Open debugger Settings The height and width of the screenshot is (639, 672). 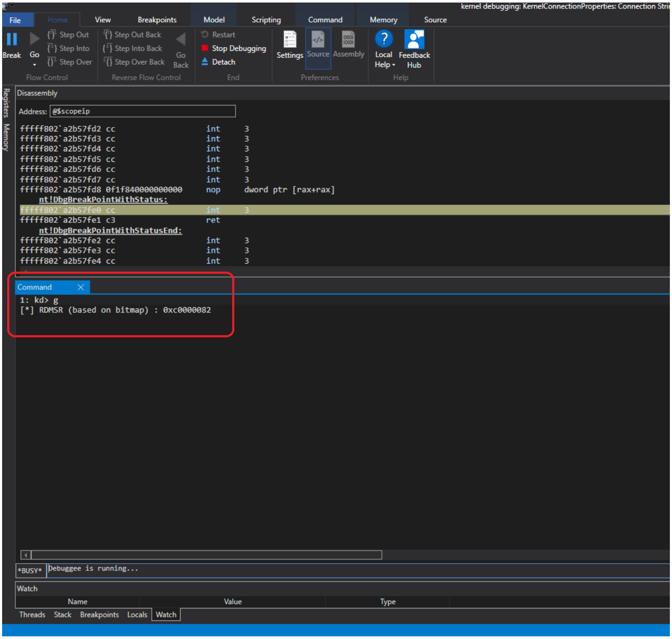click(x=290, y=45)
